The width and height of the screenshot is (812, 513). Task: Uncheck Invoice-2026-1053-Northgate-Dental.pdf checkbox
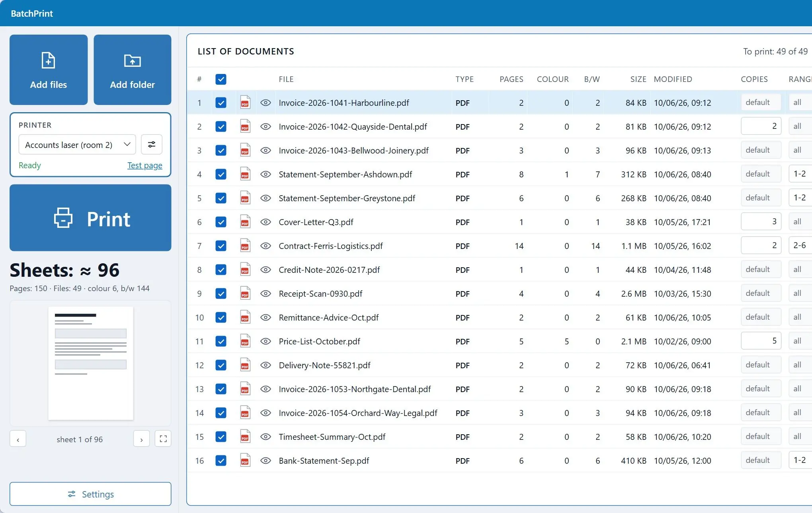click(x=221, y=389)
